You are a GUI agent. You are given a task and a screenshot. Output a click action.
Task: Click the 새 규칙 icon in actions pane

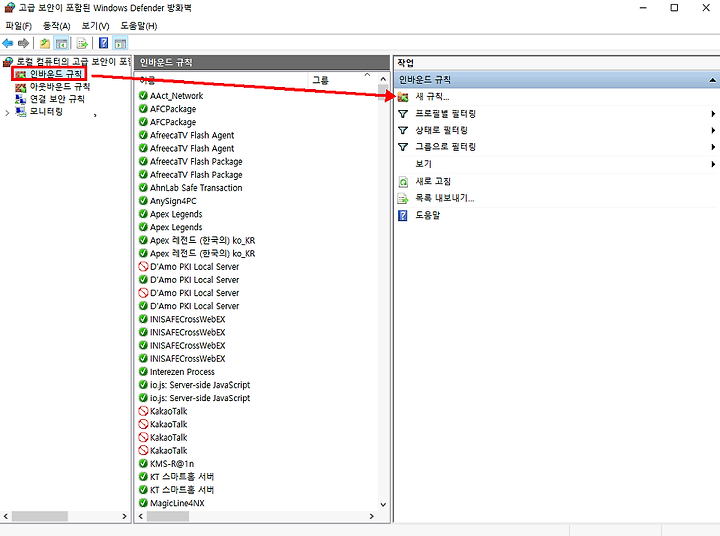[x=403, y=96]
